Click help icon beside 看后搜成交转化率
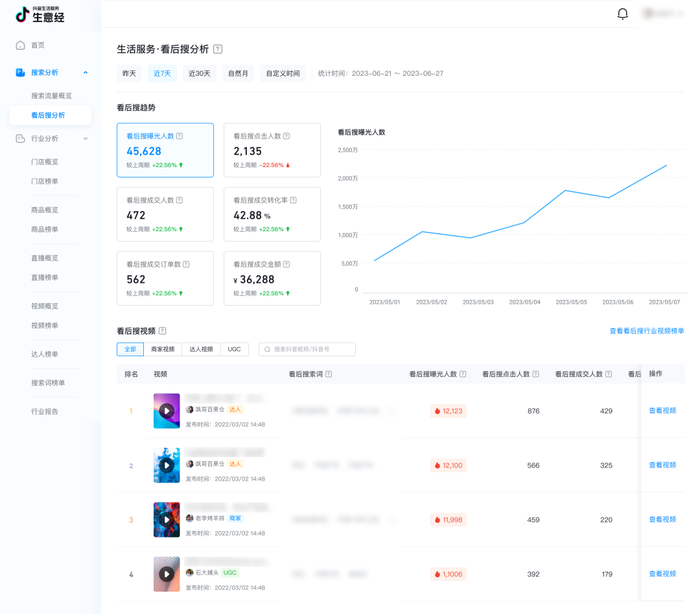This screenshot has height=614, width=700. [302, 200]
